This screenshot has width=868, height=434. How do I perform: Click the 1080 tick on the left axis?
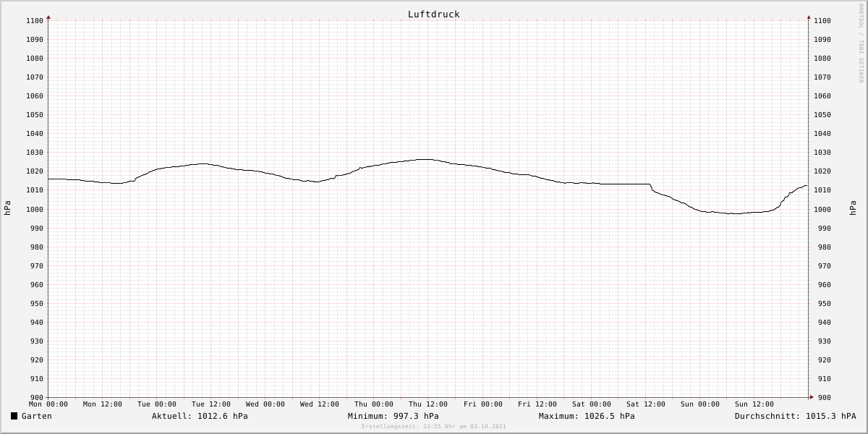[35, 59]
